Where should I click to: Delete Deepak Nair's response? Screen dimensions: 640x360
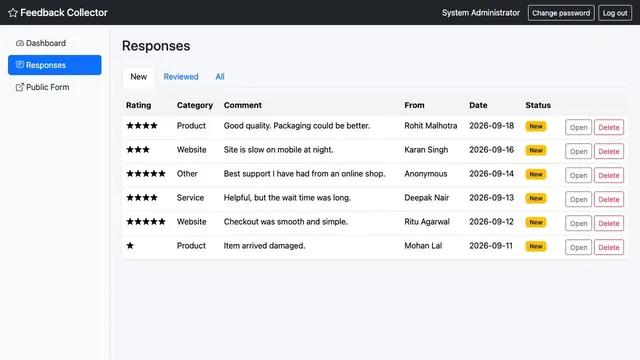[609, 200]
